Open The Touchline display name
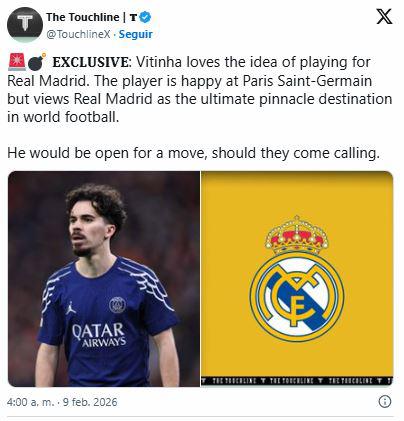The width and height of the screenshot is (404, 421). (x=82, y=17)
